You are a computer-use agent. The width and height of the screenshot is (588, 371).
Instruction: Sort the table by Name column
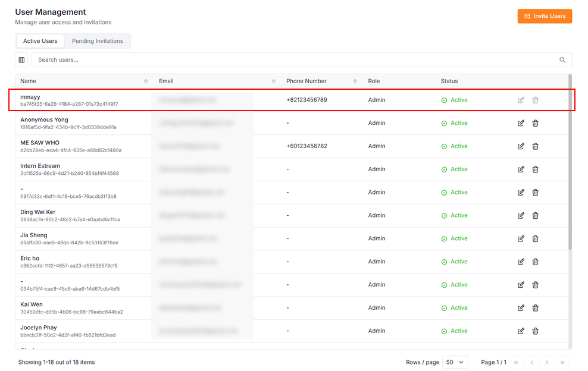(x=146, y=81)
